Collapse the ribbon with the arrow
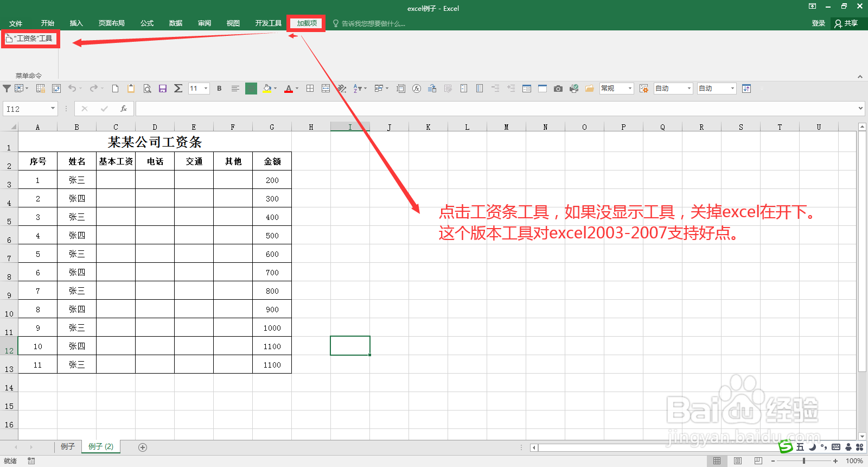The width and height of the screenshot is (868, 467). pyautogui.click(x=860, y=77)
